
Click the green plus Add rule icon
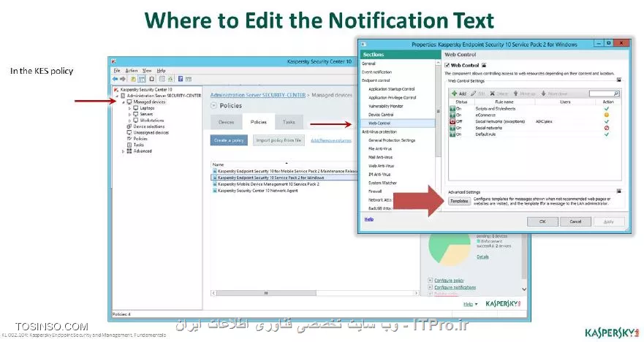click(x=454, y=94)
